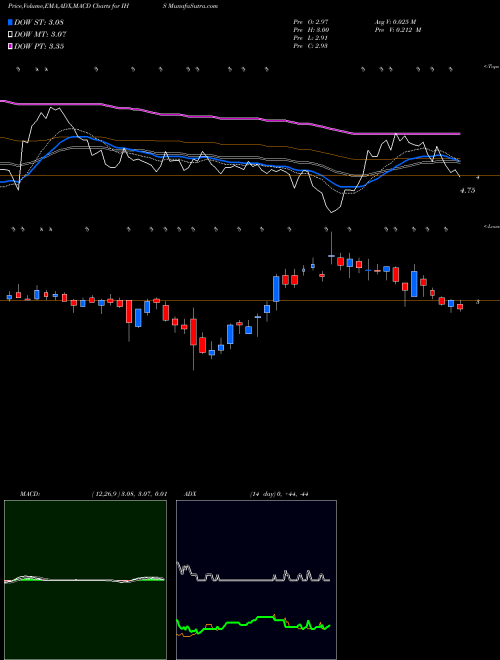
Task: Click the 'Pre V: 0.212 M' value
Action: [x=397, y=30]
